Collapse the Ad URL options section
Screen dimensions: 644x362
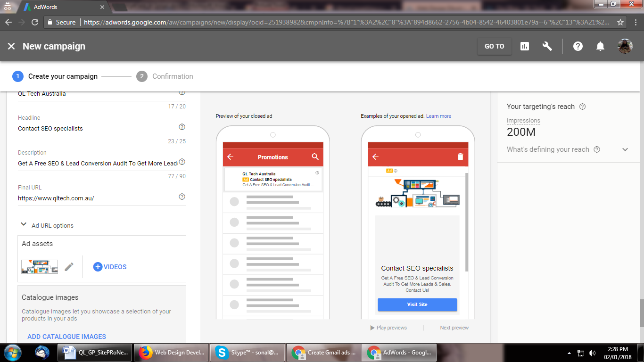click(24, 225)
